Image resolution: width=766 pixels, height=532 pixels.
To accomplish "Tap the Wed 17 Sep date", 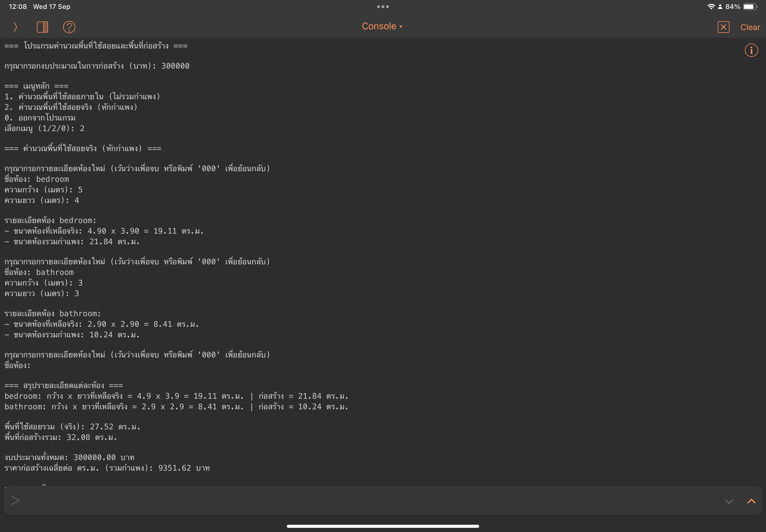I will (x=52, y=7).
